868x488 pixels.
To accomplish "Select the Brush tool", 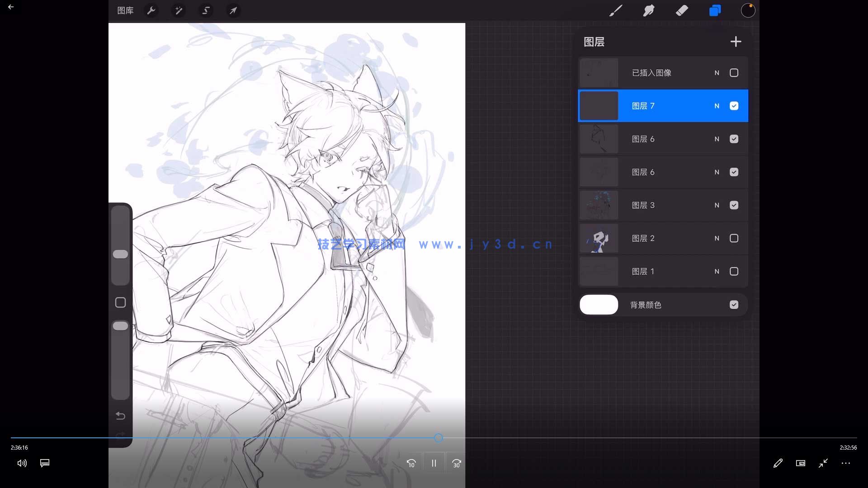I will coord(615,10).
